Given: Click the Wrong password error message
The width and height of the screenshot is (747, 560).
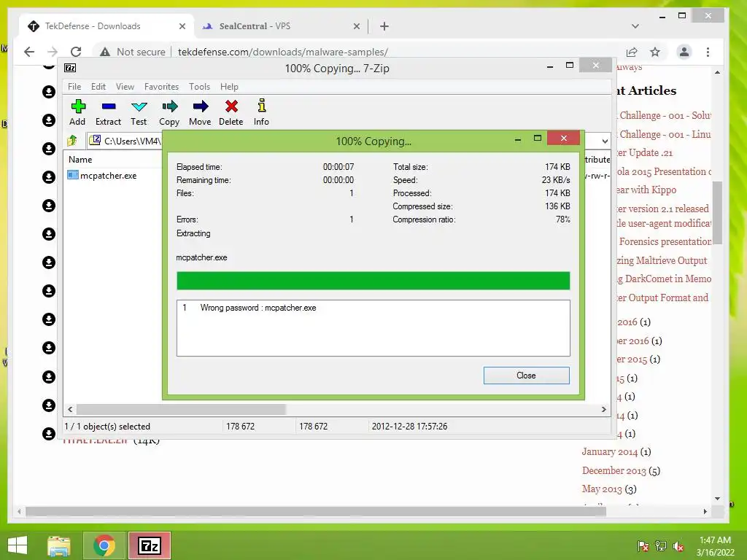Looking at the screenshot, I should pyautogui.click(x=258, y=308).
